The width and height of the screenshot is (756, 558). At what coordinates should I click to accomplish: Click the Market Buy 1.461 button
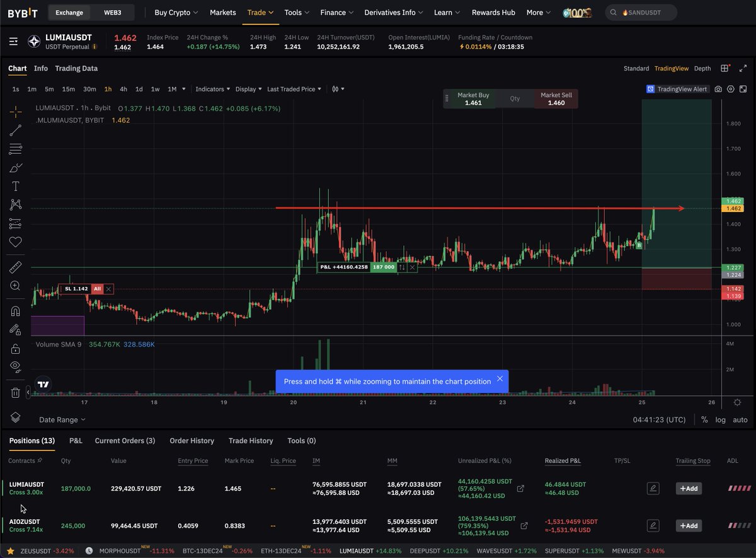pos(473,99)
